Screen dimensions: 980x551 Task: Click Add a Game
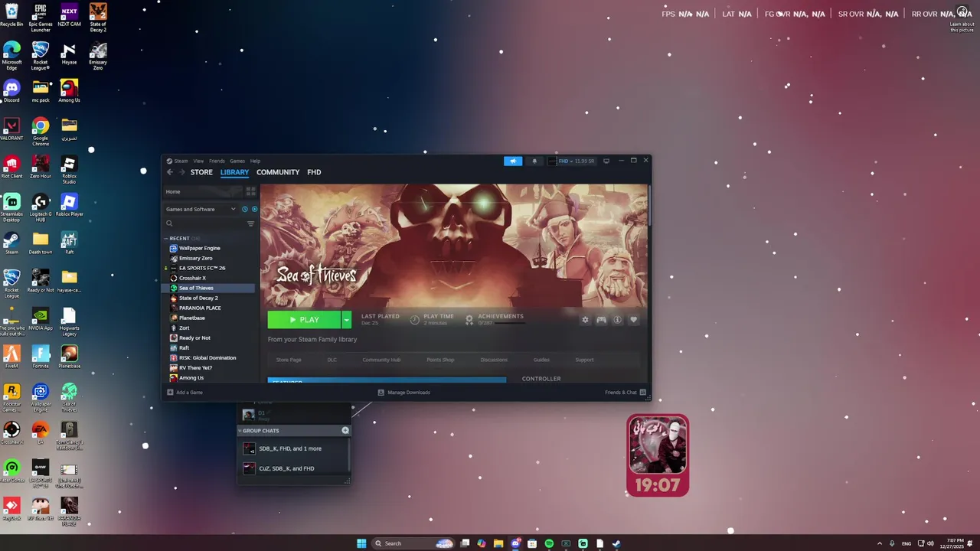point(185,393)
